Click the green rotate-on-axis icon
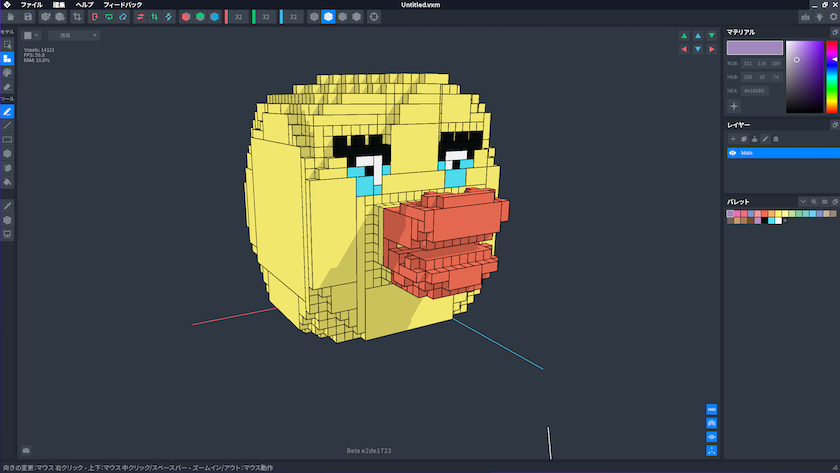The width and height of the screenshot is (840, 473). coord(109,17)
